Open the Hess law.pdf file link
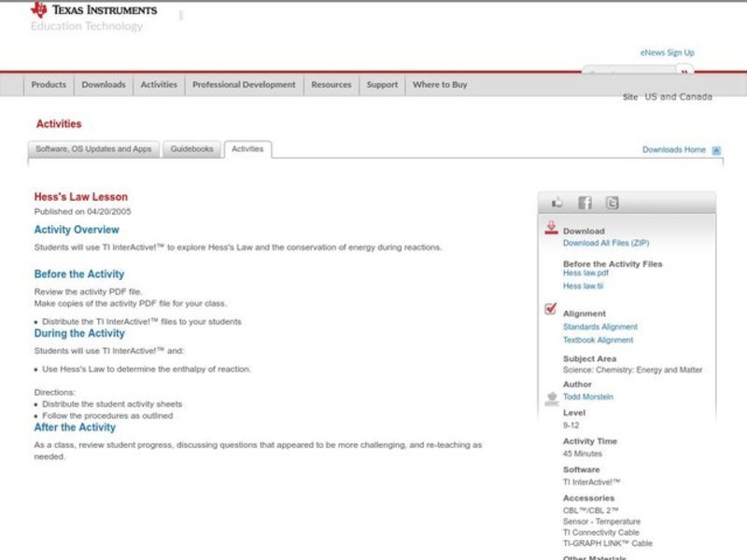Screen dimensions: 747x560 tap(585, 273)
